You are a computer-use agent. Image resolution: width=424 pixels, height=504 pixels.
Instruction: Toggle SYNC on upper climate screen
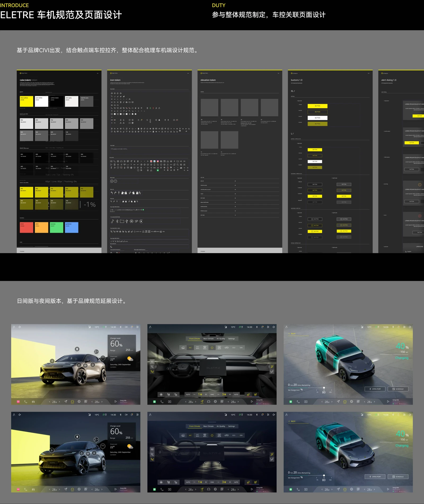tap(212, 394)
